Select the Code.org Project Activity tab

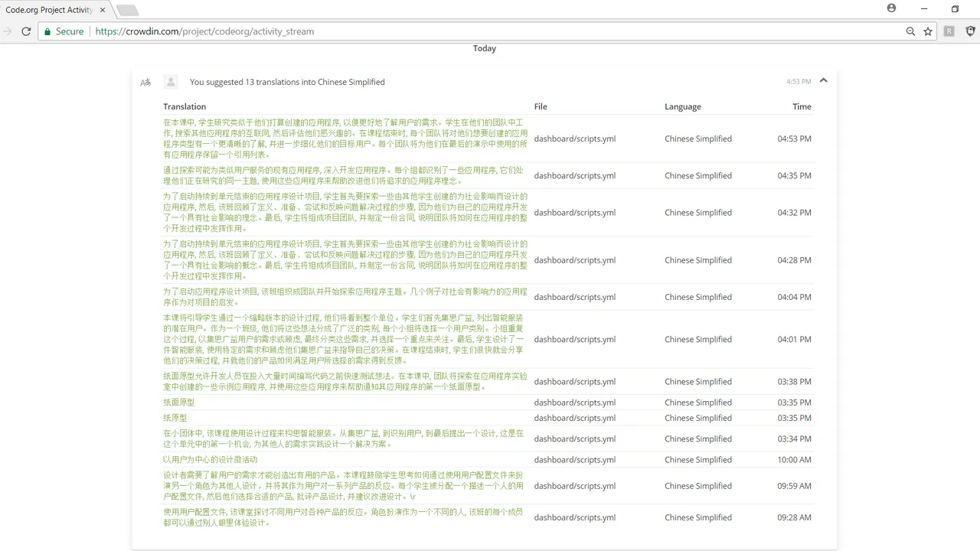coord(50,10)
